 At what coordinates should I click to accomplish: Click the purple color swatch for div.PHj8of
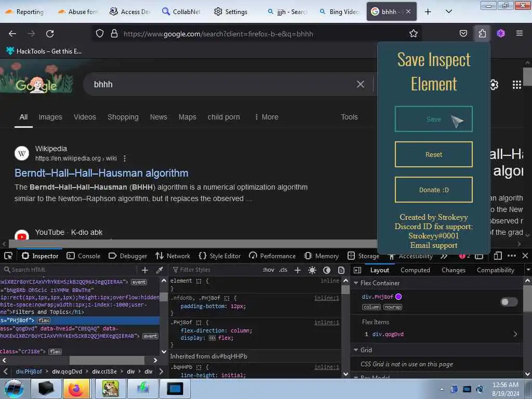pos(398,297)
